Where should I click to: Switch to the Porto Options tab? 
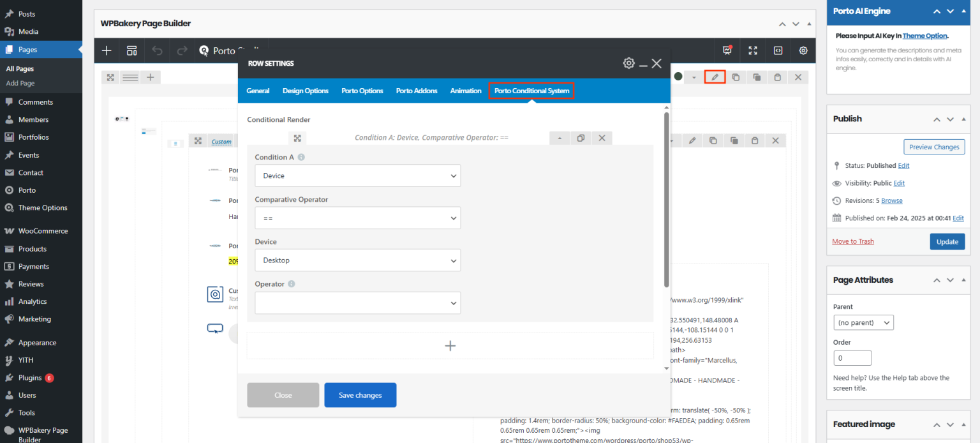pyautogui.click(x=362, y=91)
